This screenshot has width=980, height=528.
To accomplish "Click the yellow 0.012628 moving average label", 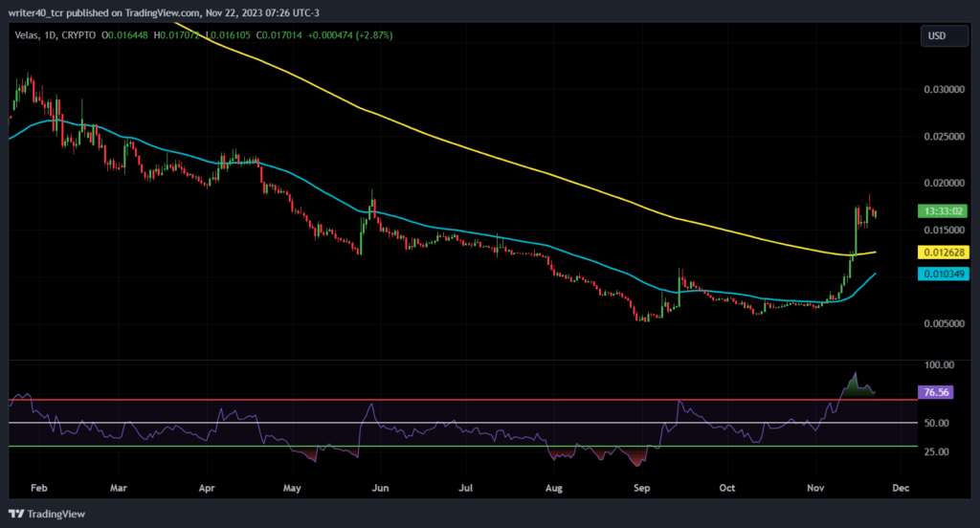I will [x=943, y=253].
